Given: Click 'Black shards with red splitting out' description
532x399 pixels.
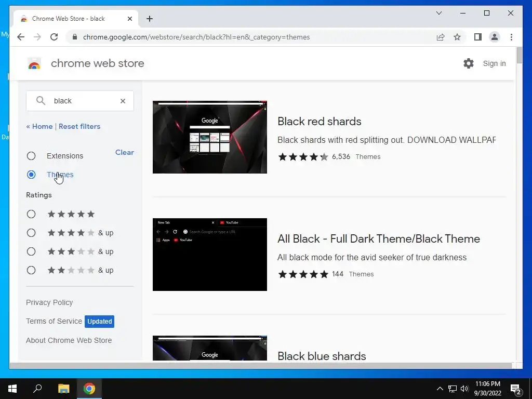Looking at the screenshot, I should click(387, 140).
